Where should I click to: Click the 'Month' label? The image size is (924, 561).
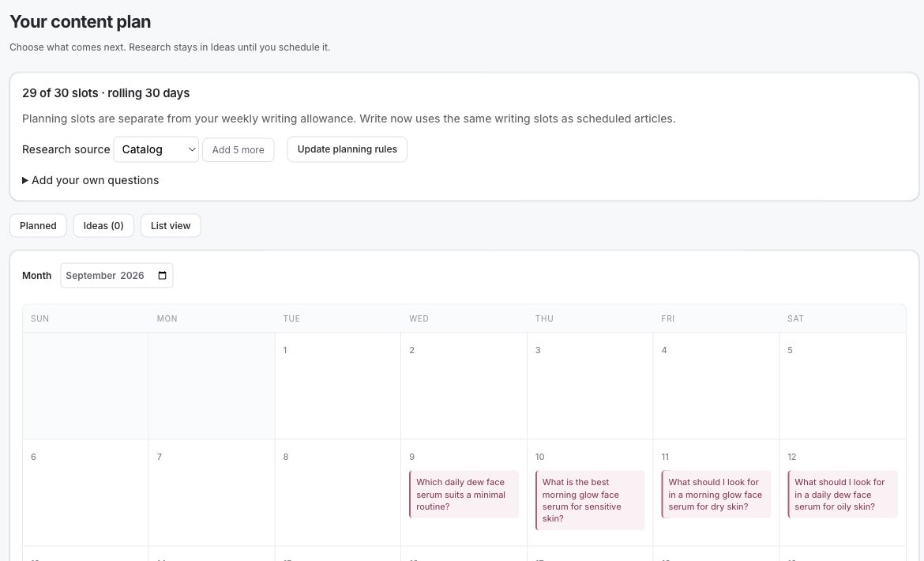(x=36, y=275)
